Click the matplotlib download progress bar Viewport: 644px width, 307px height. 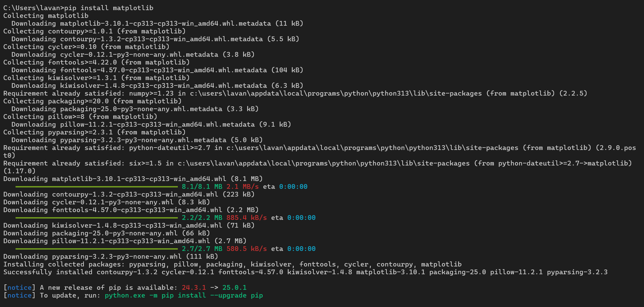point(97,186)
